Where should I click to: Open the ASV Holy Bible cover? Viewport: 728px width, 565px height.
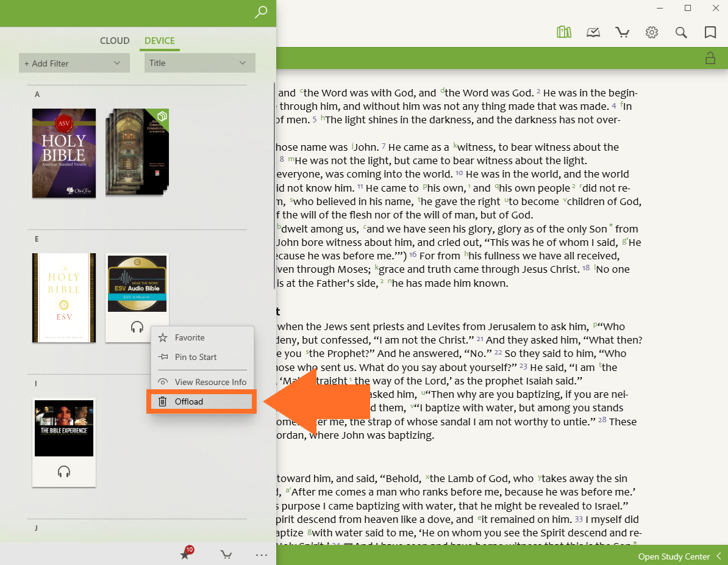click(64, 153)
